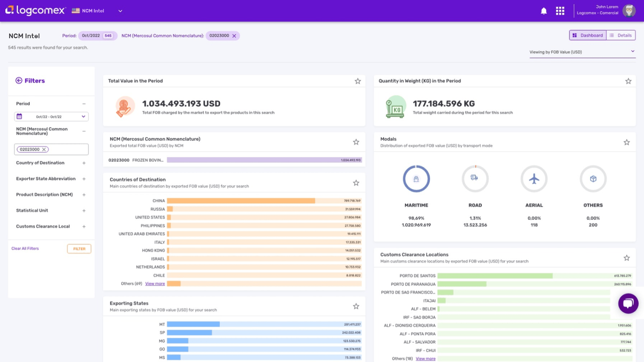Click the Others modal box icon
The image size is (644, 362).
tap(593, 179)
